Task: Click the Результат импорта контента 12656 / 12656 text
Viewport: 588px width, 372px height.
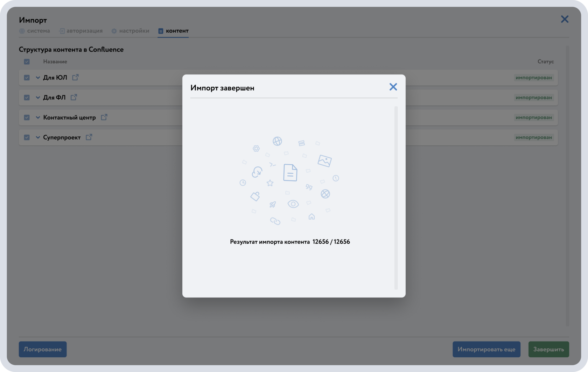Action: coord(290,242)
